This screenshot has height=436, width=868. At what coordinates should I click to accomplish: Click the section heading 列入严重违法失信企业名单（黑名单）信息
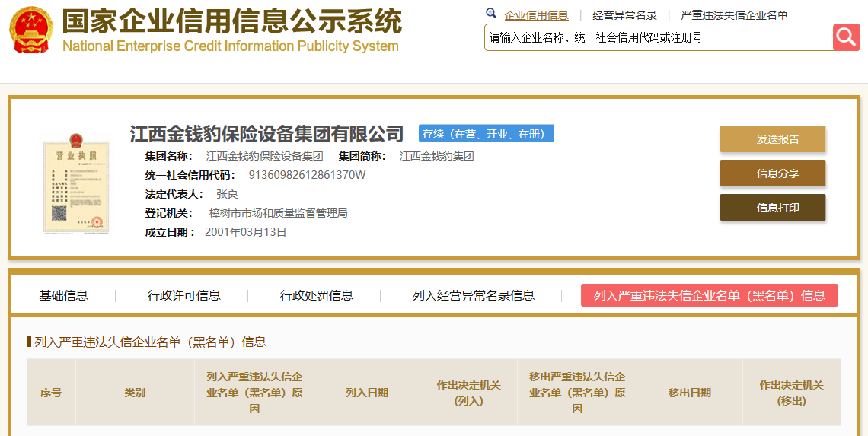tap(150, 342)
